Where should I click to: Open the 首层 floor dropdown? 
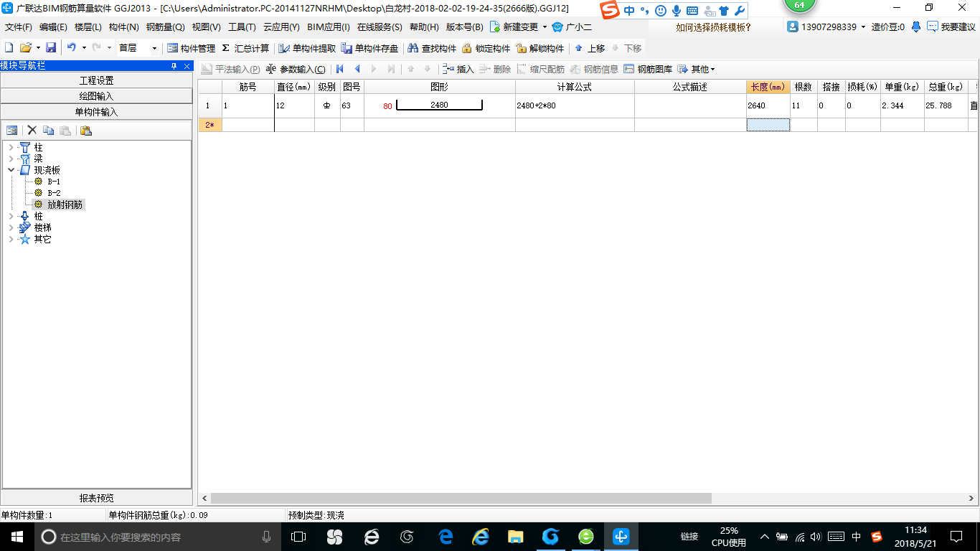pyautogui.click(x=154, y=48)
